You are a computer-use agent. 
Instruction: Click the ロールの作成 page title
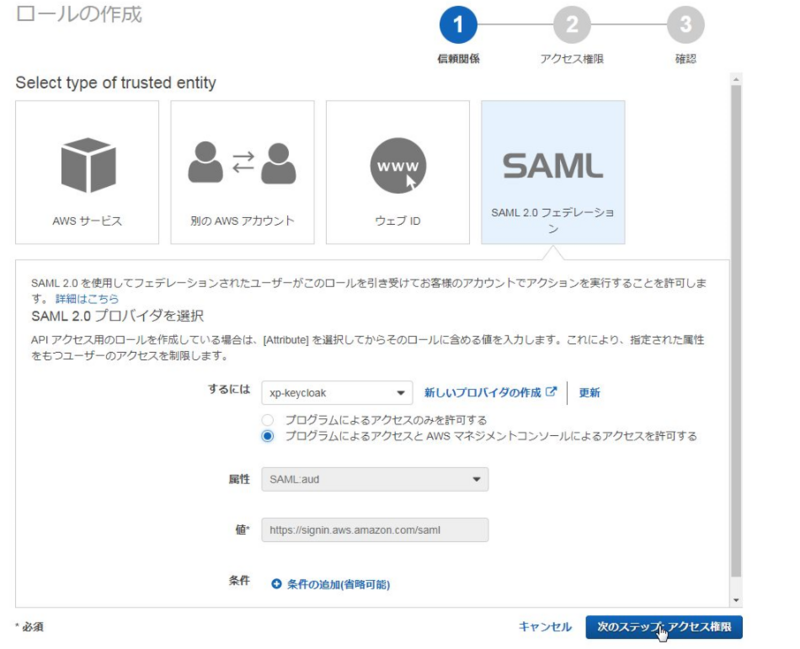point(79,14)
